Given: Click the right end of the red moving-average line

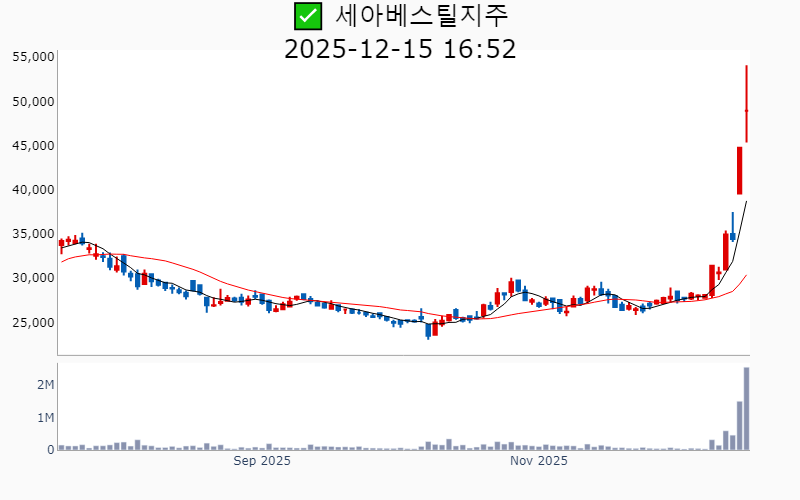Looking at the screenshot, I should (746, 275).
